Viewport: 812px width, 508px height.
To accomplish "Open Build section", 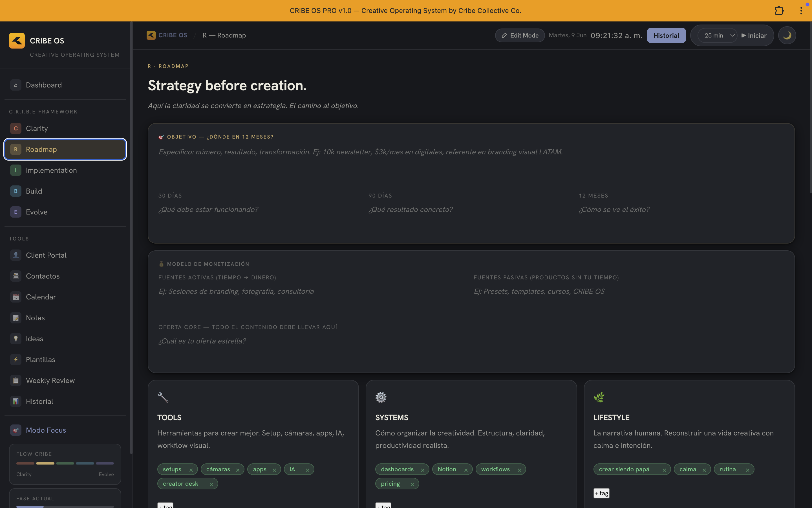I will pos(65,191).
